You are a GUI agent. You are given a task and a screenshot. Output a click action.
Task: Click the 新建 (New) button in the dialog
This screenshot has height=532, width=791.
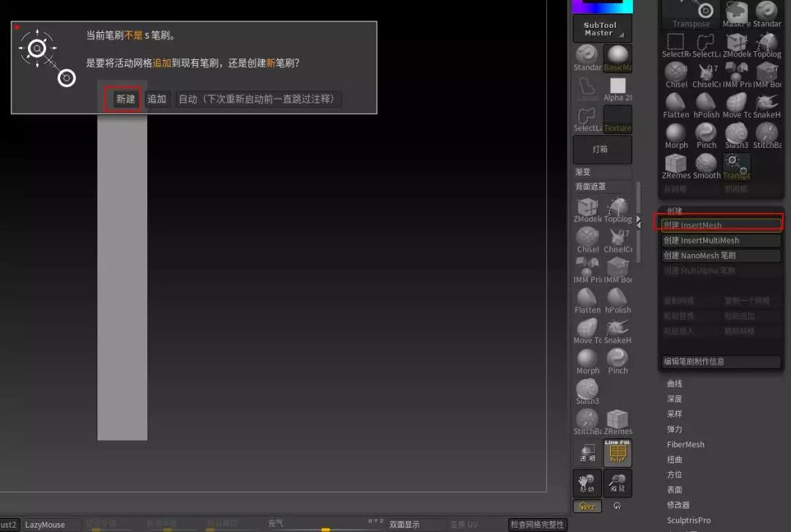pos(126,99)
